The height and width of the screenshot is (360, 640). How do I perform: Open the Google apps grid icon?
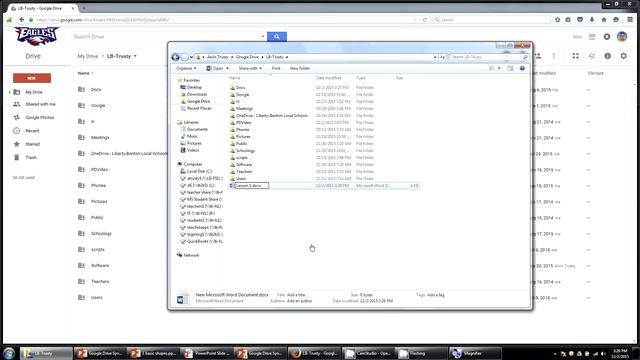point(592,37)
